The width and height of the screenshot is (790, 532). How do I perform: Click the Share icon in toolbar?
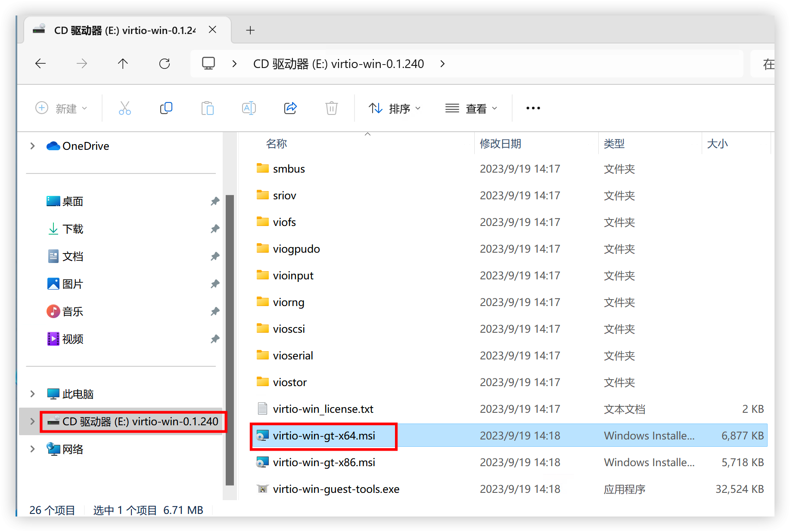tap(290, 108)
